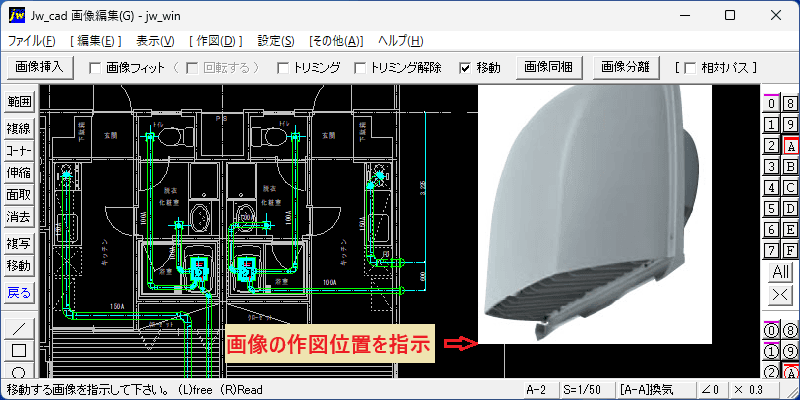
Task: Select layer 2 square button
Action: (771, 146)
